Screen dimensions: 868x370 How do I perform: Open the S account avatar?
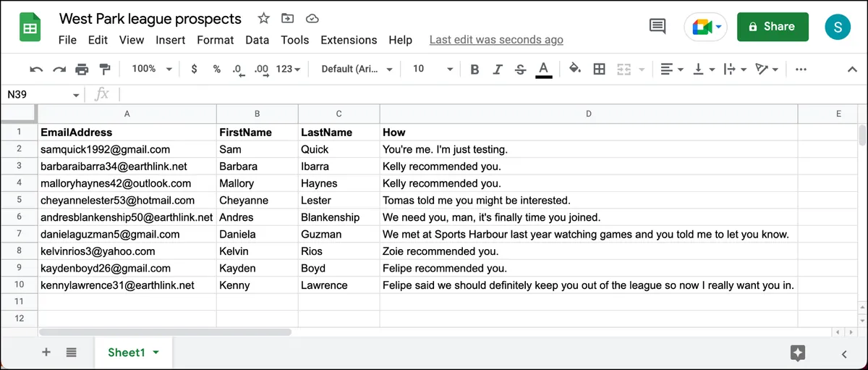tap(838, 27)
